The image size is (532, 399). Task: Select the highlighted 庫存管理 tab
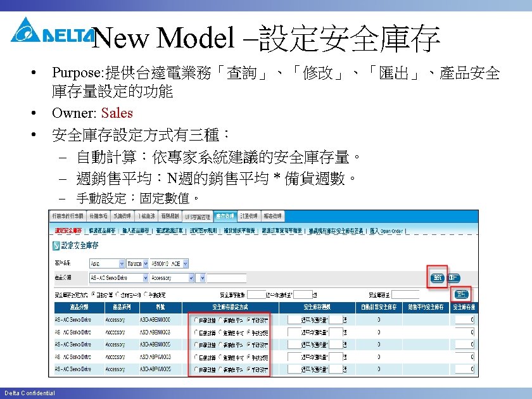[225, 216]
